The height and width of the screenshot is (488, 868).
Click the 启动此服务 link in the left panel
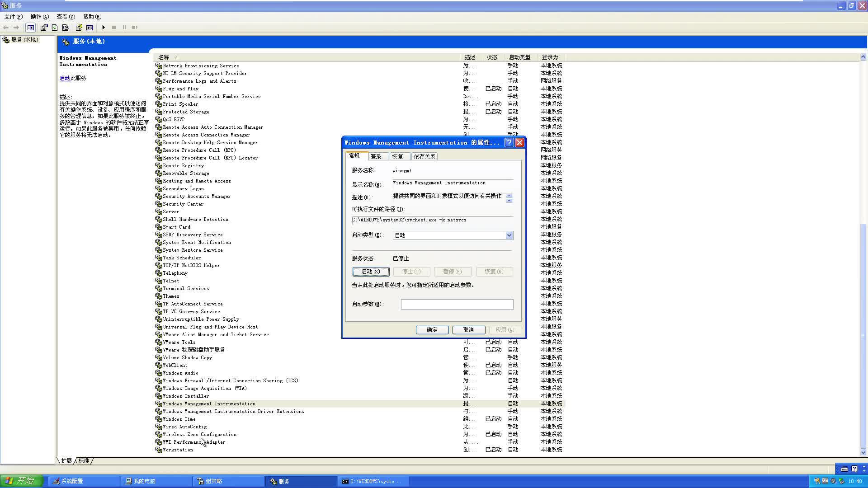(66, 78)
